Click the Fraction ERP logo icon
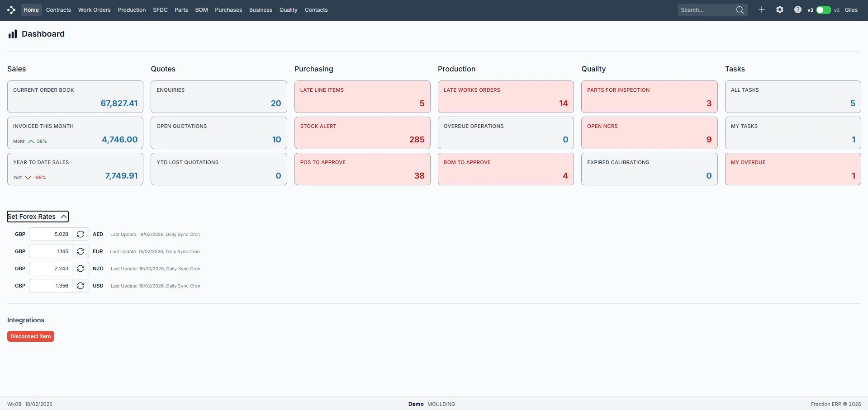The image size is (868, 410). click(11, 10)
